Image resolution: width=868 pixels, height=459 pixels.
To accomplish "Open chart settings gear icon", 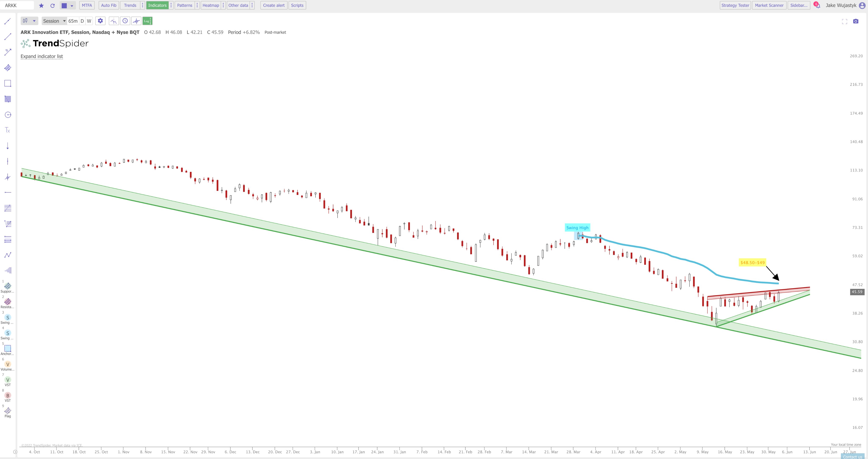I will (100, 21).
